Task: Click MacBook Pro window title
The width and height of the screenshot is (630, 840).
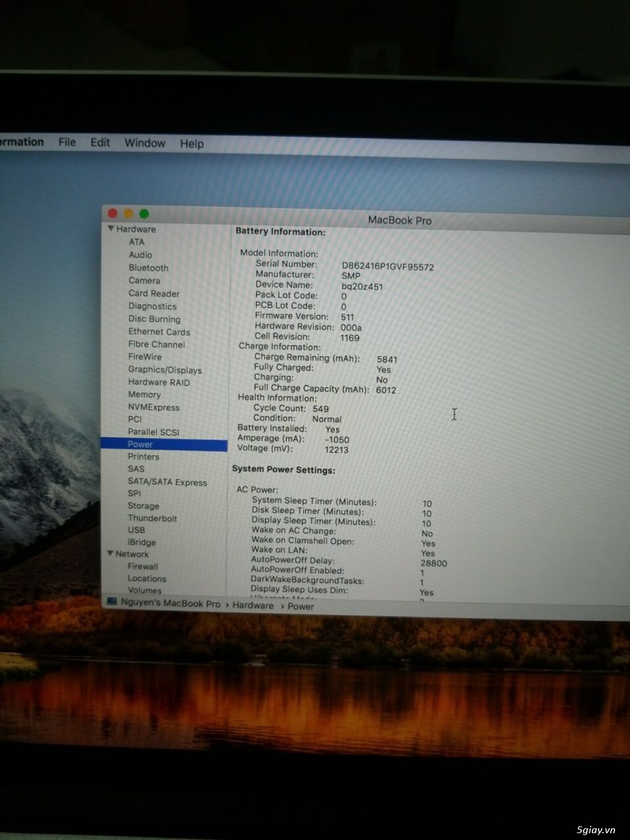Action: click(x=400, y=220)
